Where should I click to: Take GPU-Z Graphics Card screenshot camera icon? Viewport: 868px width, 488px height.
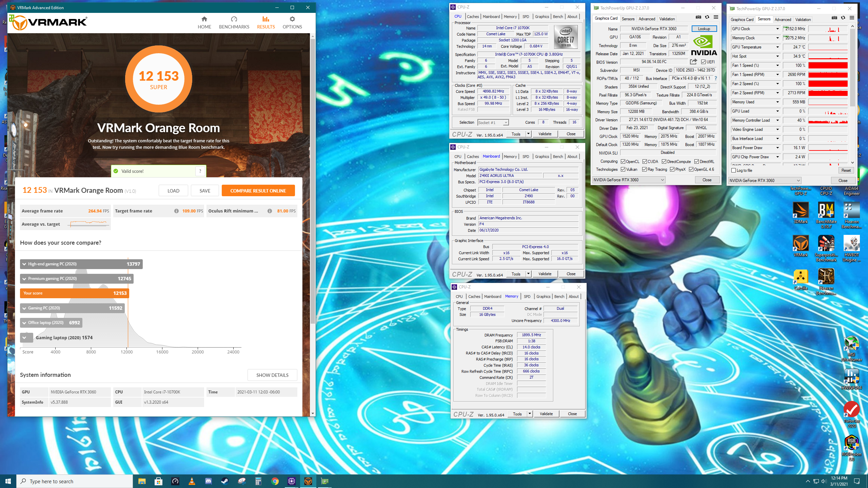[x=698, y=17]
